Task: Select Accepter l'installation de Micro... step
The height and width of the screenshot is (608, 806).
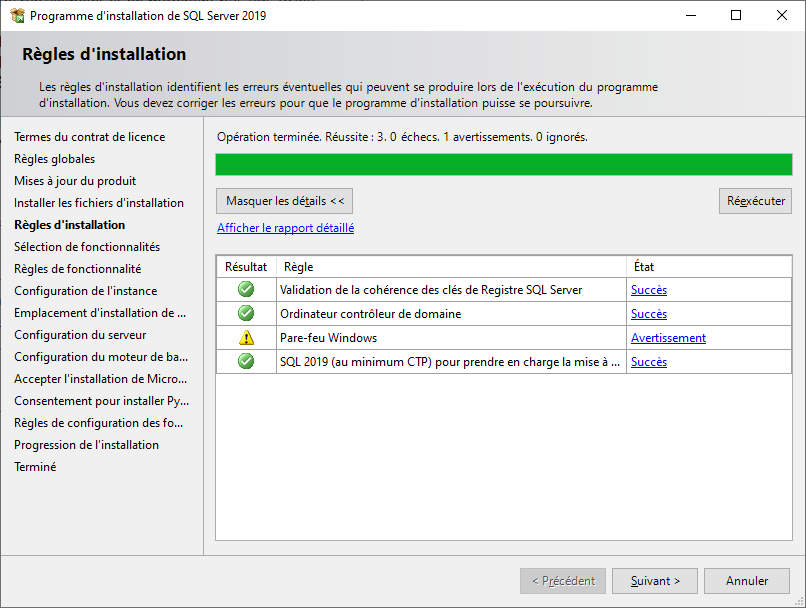Action: (100, 379)
